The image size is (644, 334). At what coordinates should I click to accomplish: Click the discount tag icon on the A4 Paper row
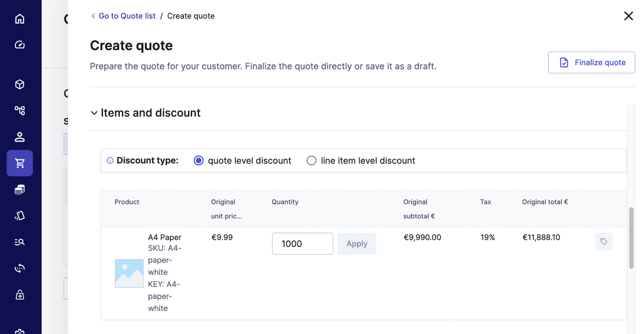pyautogui.click(x=604, y=241)
